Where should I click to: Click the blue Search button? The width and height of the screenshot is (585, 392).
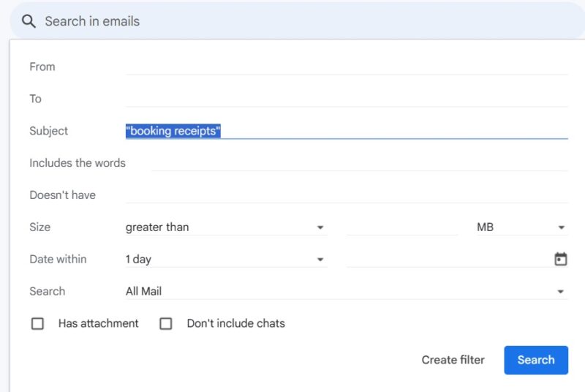click(536, 360)
